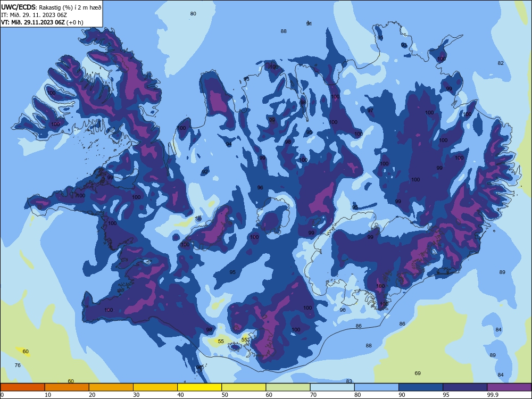Click the "99.9" legend tick label
Screen dimensions: 532x399
tap(492, 395)
